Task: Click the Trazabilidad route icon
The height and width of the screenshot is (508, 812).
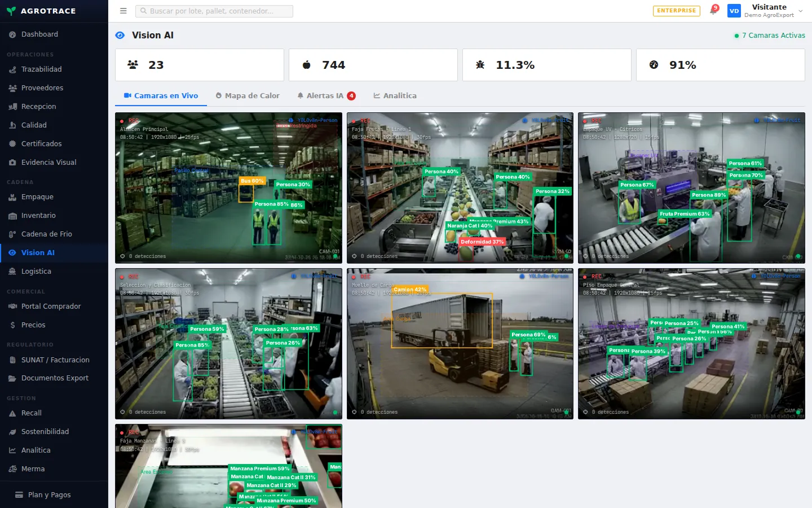Action: coord(12,69)
